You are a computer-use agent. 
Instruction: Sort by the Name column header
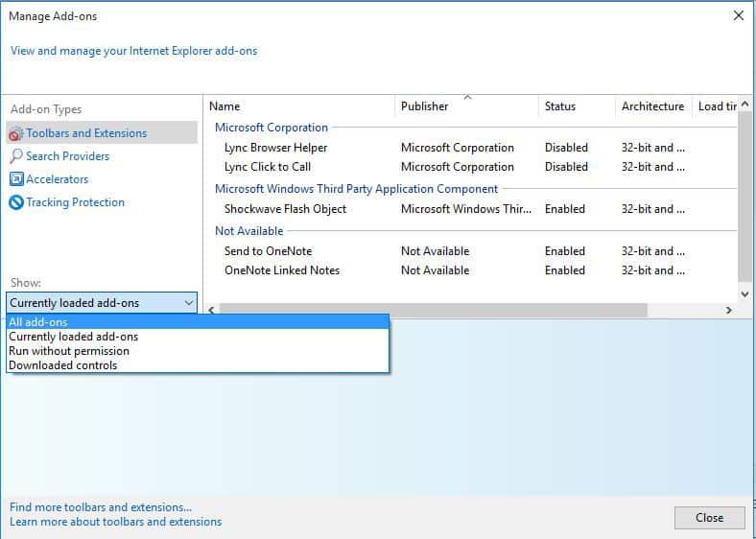pyautogui.click(x=224, y=106)
